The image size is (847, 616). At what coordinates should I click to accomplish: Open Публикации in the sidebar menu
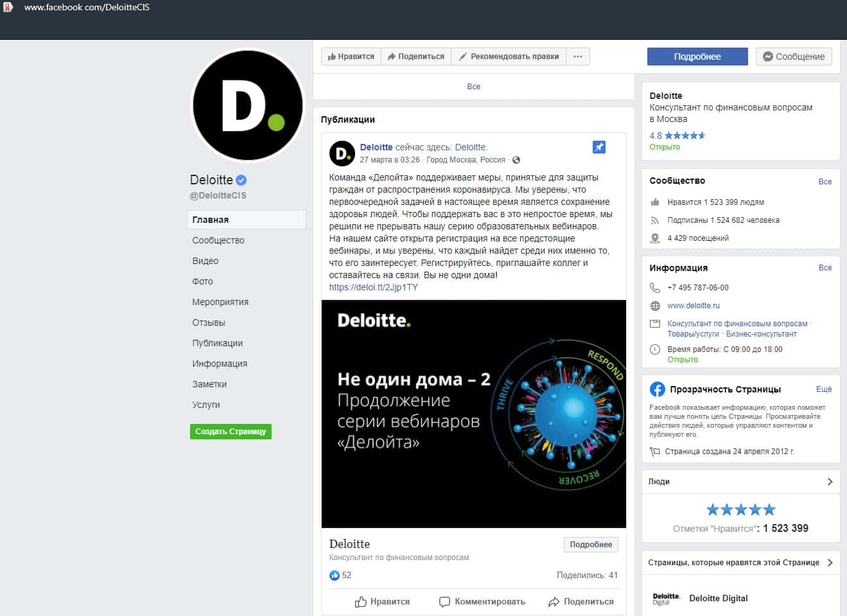coord(218,343)
